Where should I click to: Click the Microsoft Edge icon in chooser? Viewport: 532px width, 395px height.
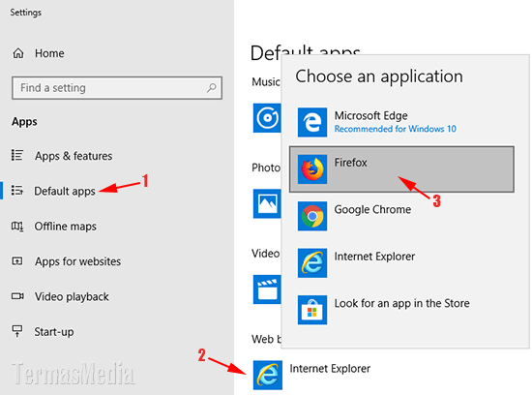pyautogui.click(x=312, y=122)
